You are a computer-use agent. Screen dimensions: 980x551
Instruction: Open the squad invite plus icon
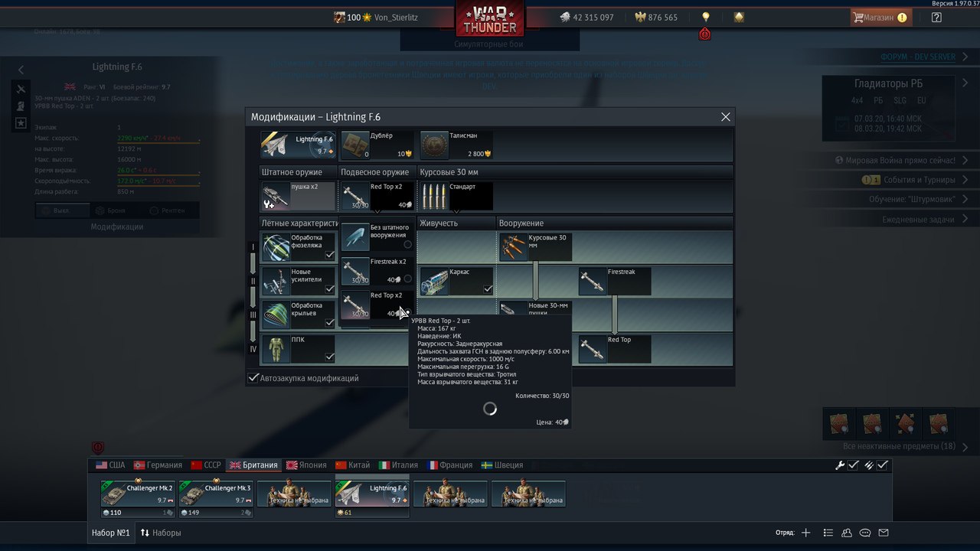pyautogui.click(x=805, y=533)
